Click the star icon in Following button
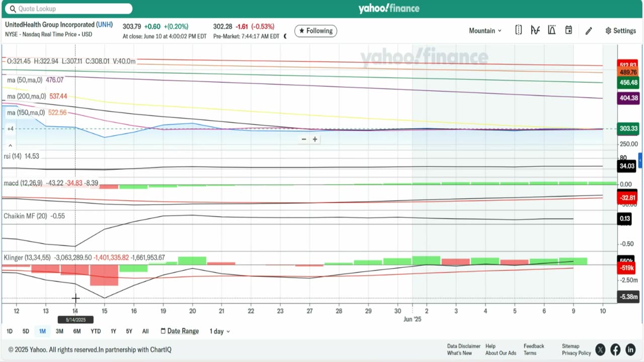 301,31
